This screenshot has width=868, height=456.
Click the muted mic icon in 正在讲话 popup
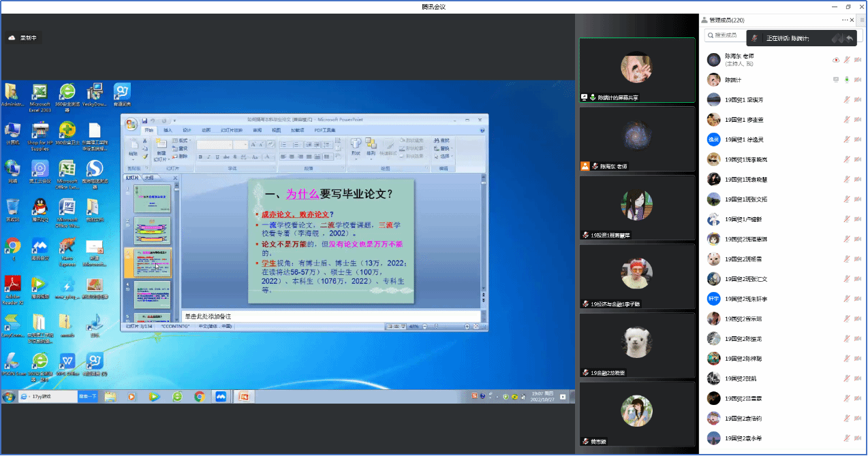(x=755, y=38)
